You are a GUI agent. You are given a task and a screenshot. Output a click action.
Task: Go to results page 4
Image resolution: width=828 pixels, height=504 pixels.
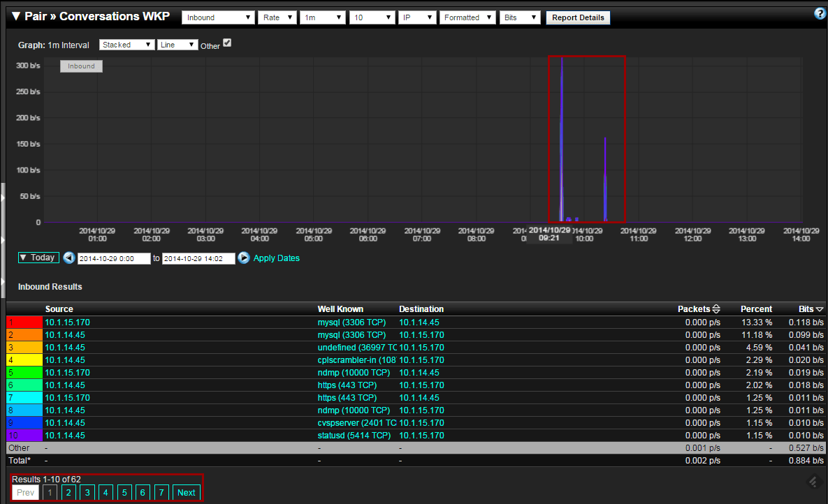(106, 492)
